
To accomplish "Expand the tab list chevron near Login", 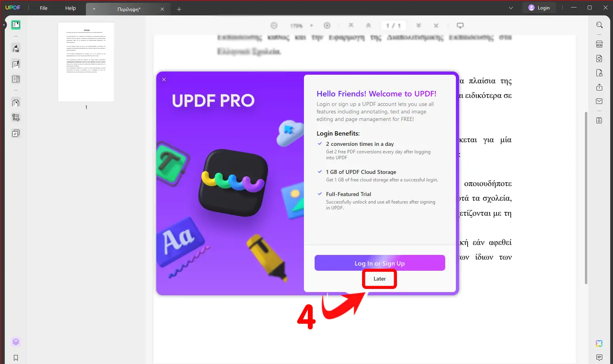I will point(511,8).
